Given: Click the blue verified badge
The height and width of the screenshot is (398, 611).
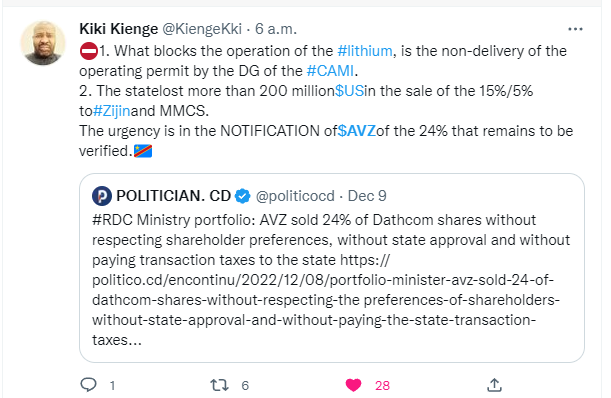Looking at the screenshot, I should tap(243, 196).
